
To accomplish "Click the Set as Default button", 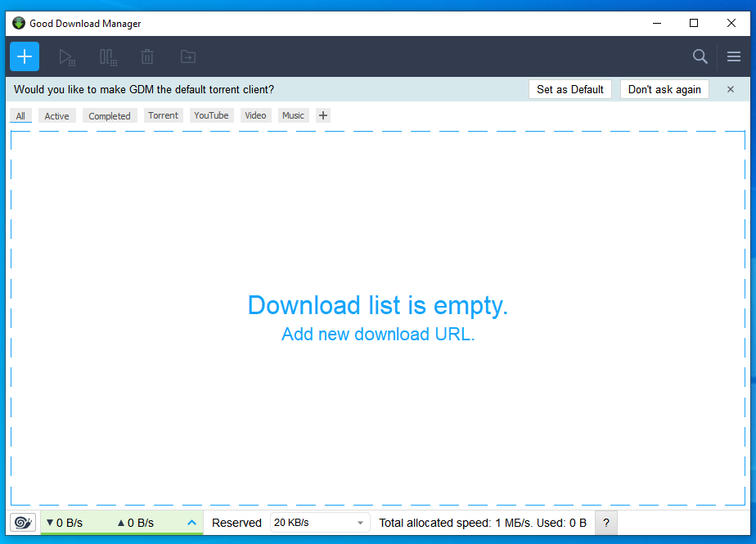I will tap(570, 88).
